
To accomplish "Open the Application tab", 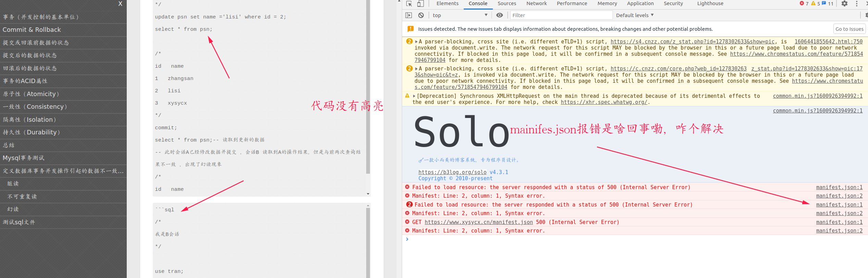I will point(640,3).
